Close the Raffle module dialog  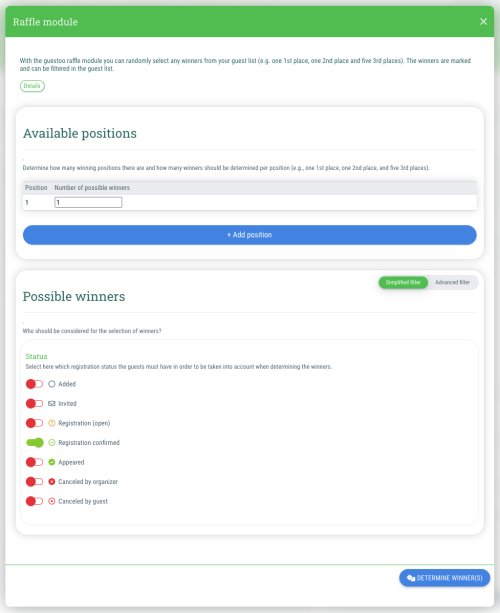tap(484, 22)
